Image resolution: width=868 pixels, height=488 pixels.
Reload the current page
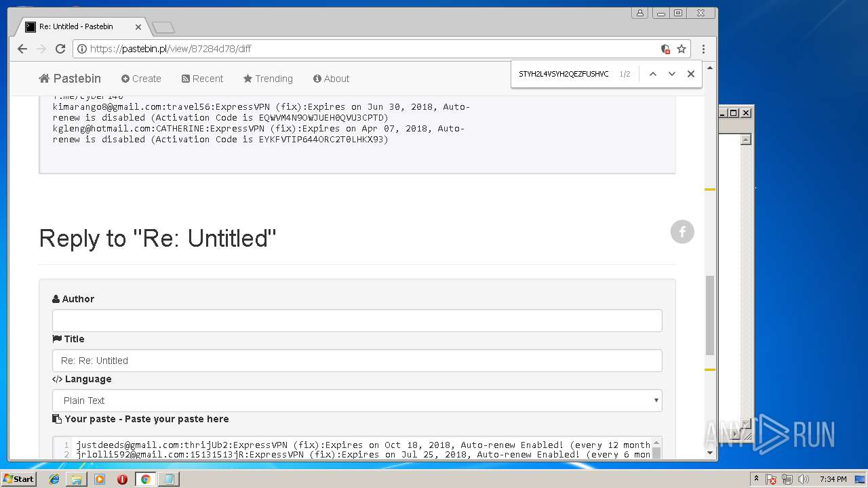pos(60,49)
